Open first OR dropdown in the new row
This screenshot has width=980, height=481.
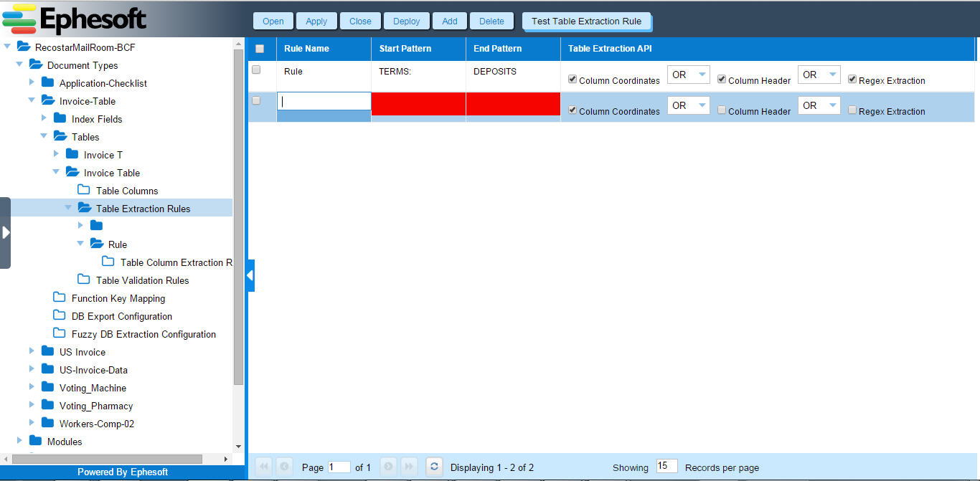(689, 105)
